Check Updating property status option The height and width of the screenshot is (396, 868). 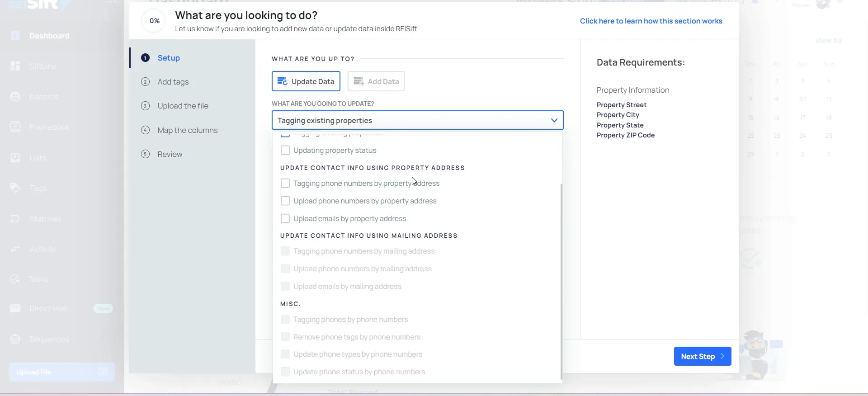(x=285, y=150)
